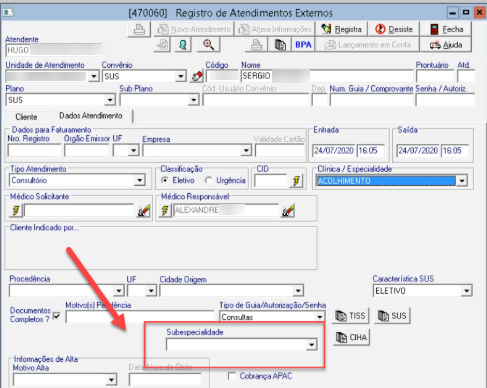The height and width of the screenshot is (388, 487).
Task: Click lightning icon for Médico Solicitante
Action: [x=16, y=210]
